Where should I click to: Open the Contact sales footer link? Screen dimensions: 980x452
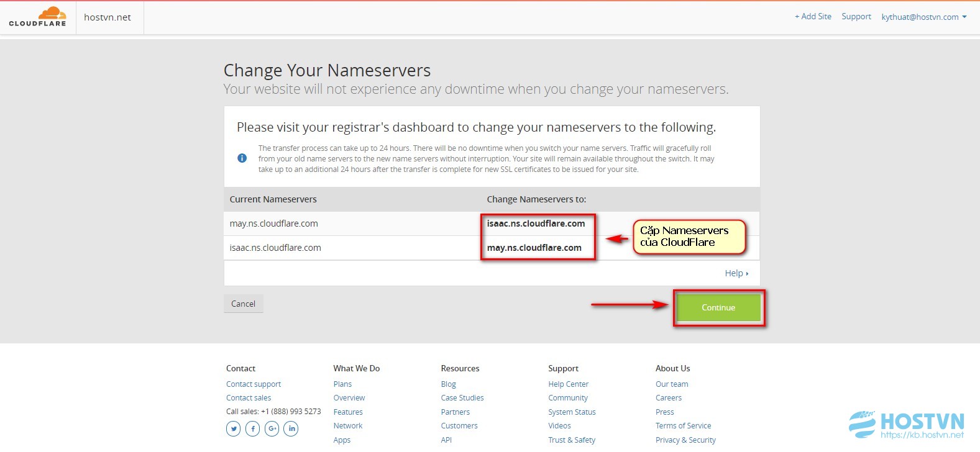(249, 398)
